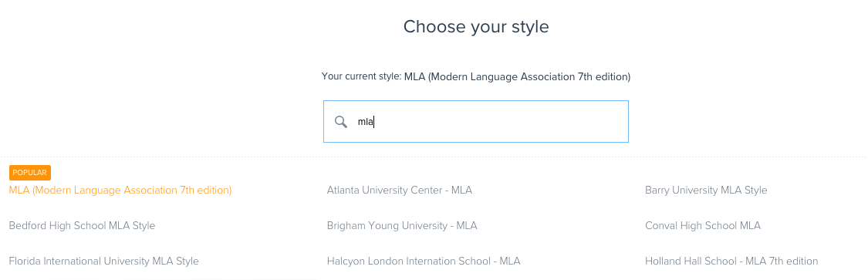Select the Conval High School MLA option

pyautogui.click(x=702, y=226)
